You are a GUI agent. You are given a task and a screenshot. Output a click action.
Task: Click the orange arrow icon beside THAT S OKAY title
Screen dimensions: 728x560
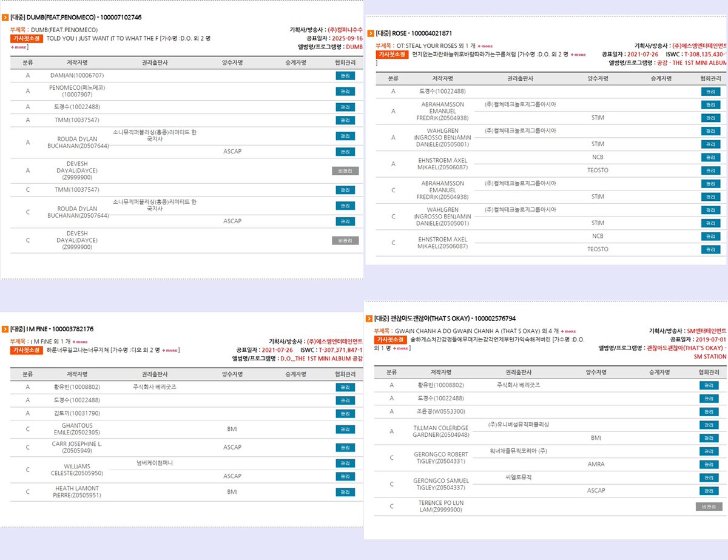tap(369, 318)
